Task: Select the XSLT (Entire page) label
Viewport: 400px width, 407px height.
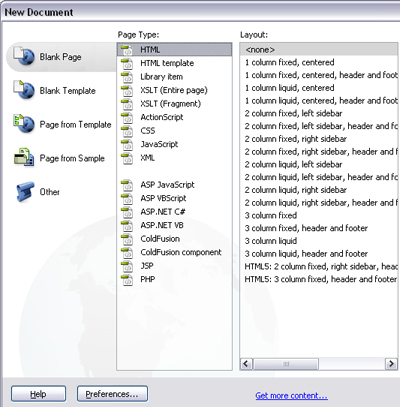Action: pos(174,90)
